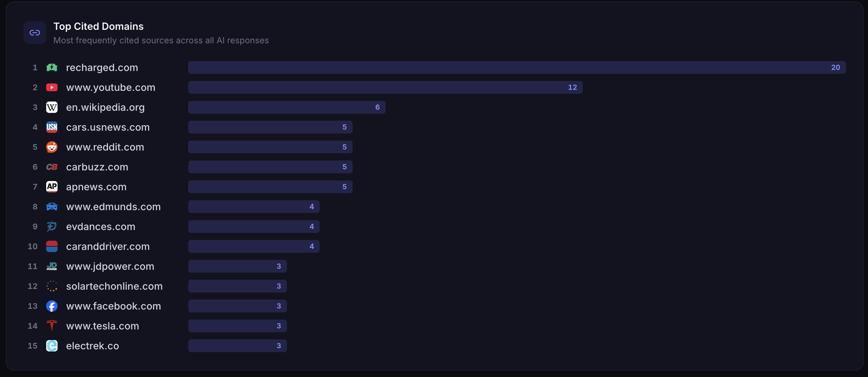Screen dimensions: 868x377
Task: Click the US News favicon icon
Action: pyautogui.click(x=52, y=127)
